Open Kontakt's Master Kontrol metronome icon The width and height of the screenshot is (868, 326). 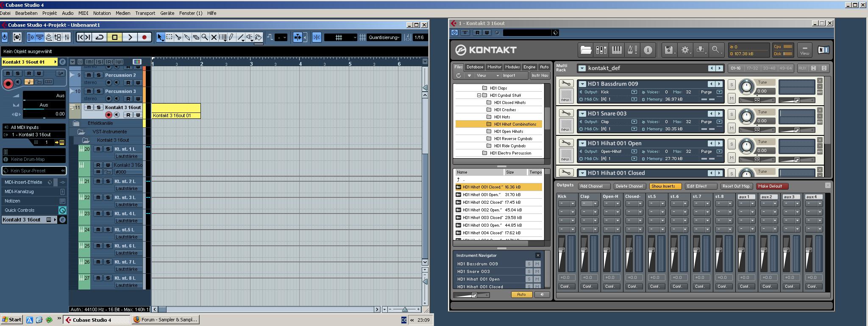632,50
